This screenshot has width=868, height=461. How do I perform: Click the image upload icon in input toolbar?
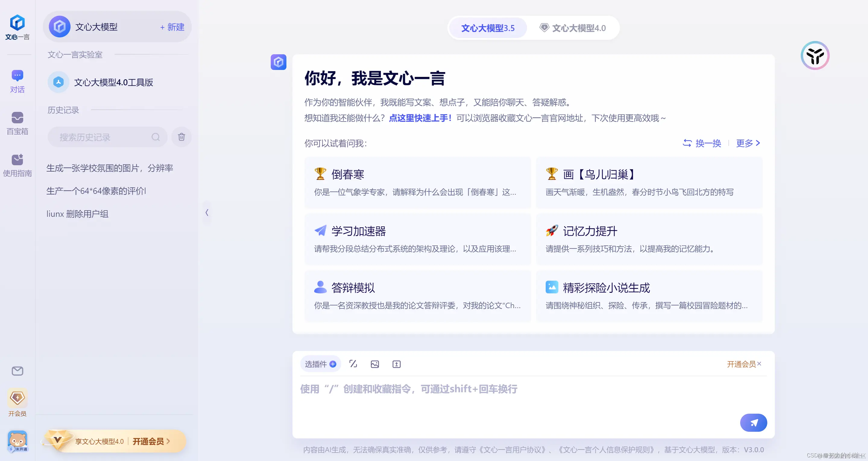pyautogui.click(x=375, y=364)
